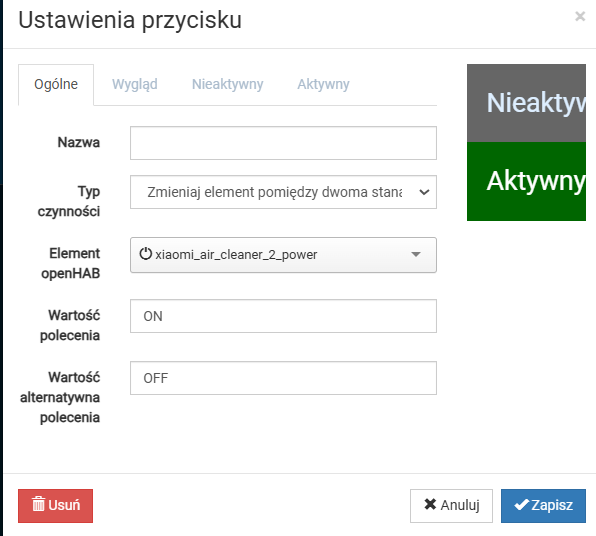
Task: Focus the Nazwa text field
Action: click(283, 143)
